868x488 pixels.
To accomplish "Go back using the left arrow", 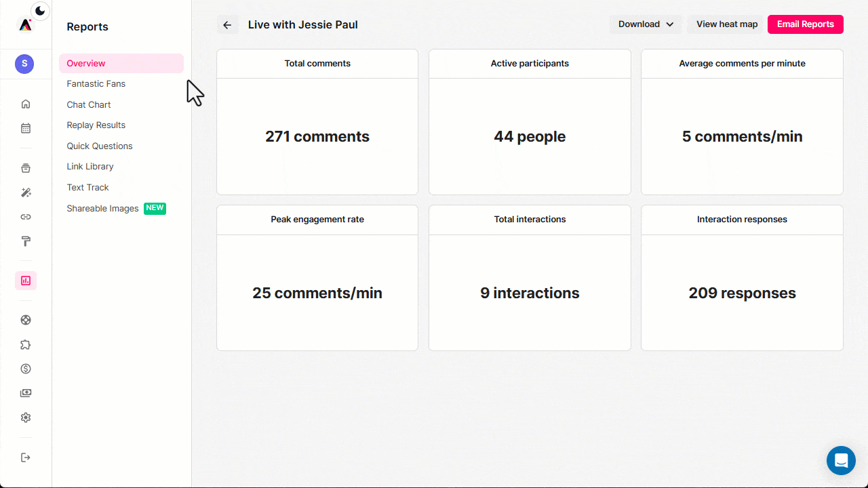I will (x=227, y=25).
